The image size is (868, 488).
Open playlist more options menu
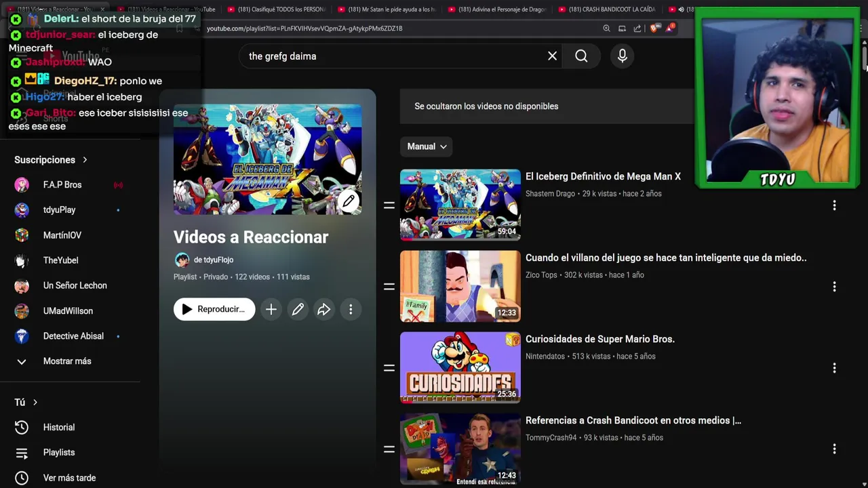(x=351, y=310)
